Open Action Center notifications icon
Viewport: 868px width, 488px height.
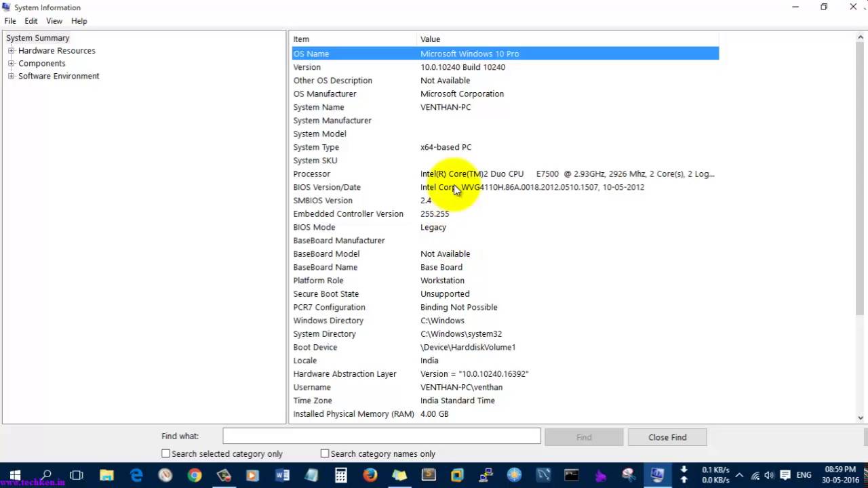(785, 475)
